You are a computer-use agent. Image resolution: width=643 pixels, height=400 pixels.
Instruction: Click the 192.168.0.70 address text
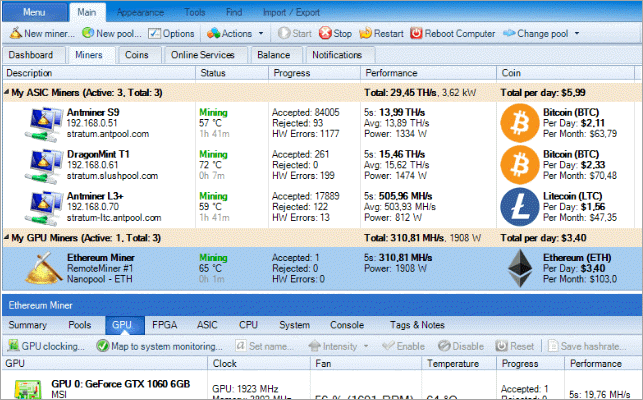point(93,207)
